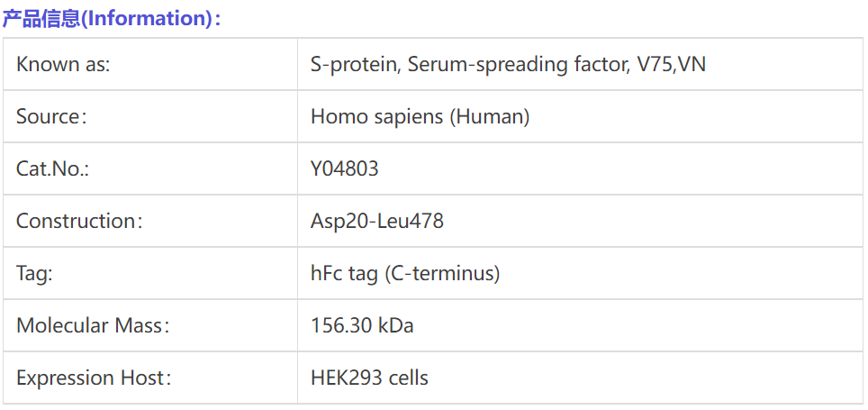Click the 156.30 kDa value
Viewport: 868px width, 410px height.
[362, 325]
